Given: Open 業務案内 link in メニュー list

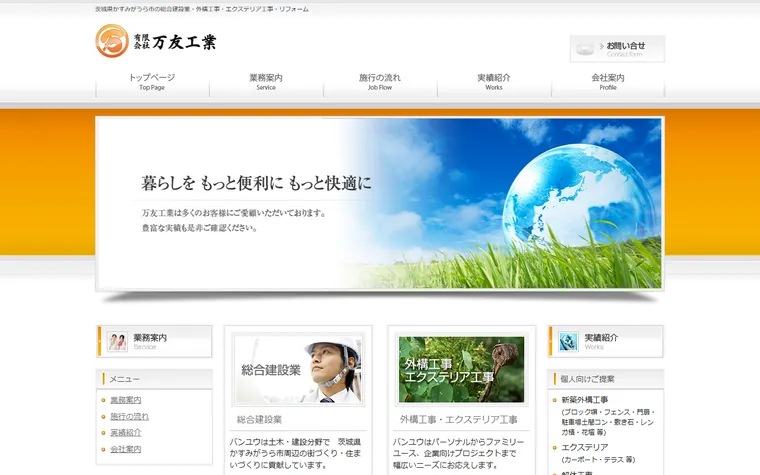Looking at the screenshot, I should coord(126,400).
